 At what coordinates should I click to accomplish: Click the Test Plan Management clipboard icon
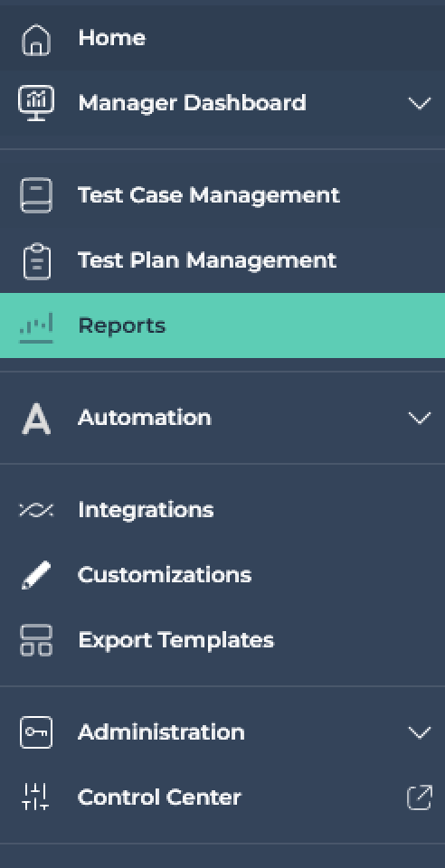point(36,260)
